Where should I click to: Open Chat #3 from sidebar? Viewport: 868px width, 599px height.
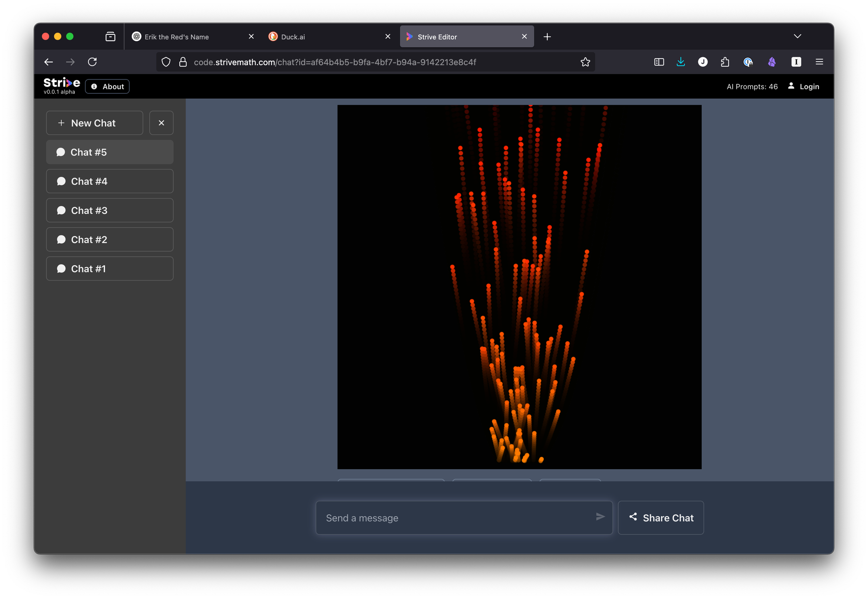pos(110,211)
